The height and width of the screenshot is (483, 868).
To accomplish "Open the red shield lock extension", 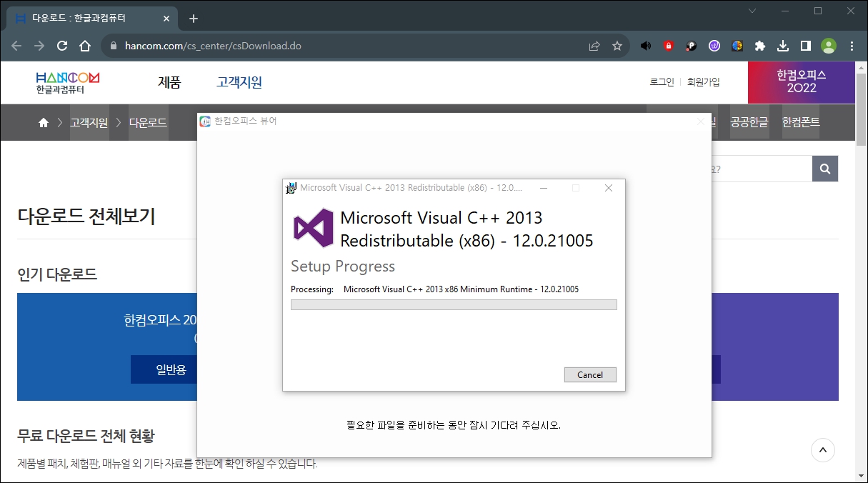I will (669, 46).
